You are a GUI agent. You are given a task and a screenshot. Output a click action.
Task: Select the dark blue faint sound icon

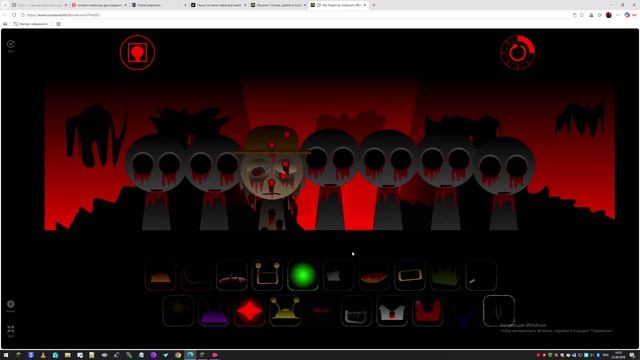coord(463,311)
